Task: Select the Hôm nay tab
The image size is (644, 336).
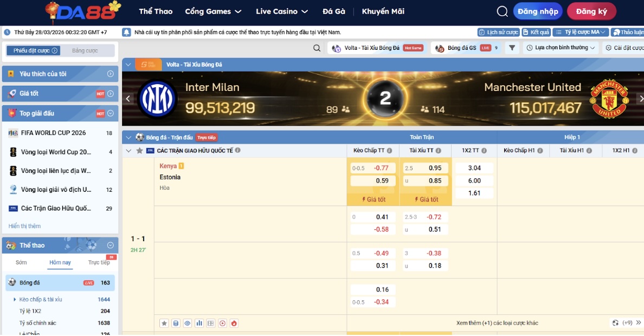Action: click(x=60, y=262)
